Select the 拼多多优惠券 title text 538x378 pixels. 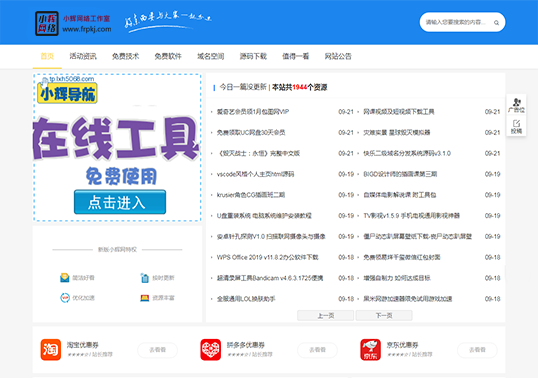pyautogui.click(x=246, y=345)
